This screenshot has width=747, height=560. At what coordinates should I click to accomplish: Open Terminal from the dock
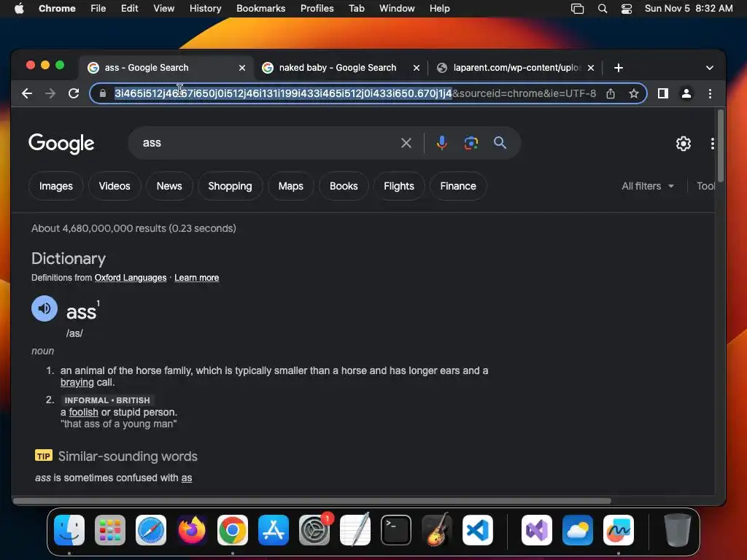(396, 530)
